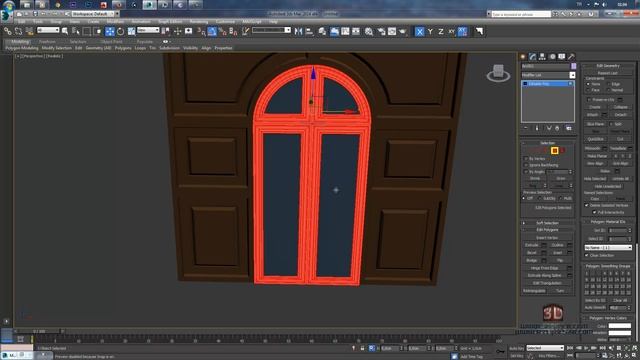The height and width of the screenshot is (360, 640).
Task: Click the Grow selection button
Action: [x=561, y=179]
